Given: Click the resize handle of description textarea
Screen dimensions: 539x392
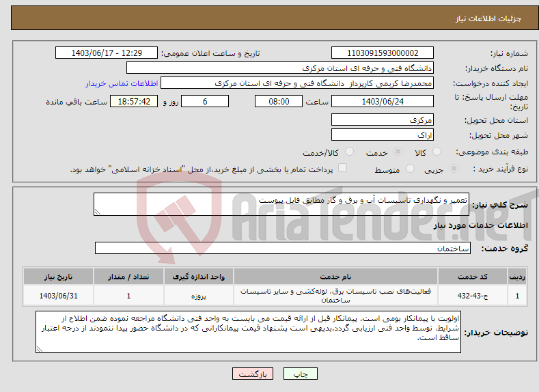Looking at the screenshot, I should (x=97, y=212).
